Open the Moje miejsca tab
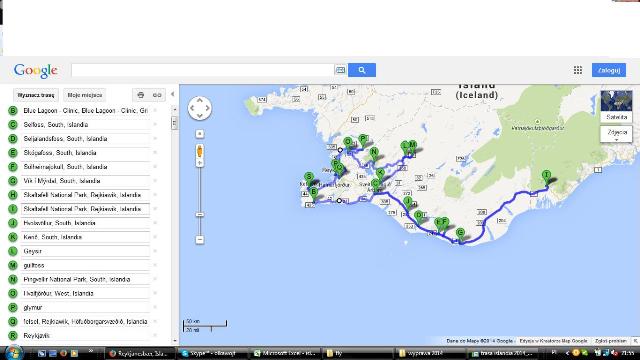Screen dimensions: 640x360 tap(84, 95)
